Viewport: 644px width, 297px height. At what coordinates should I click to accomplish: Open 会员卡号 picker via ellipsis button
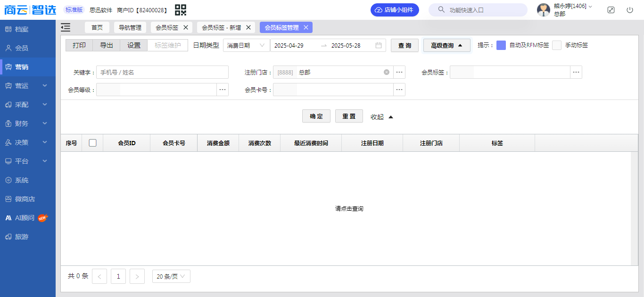tap(399, 90)
